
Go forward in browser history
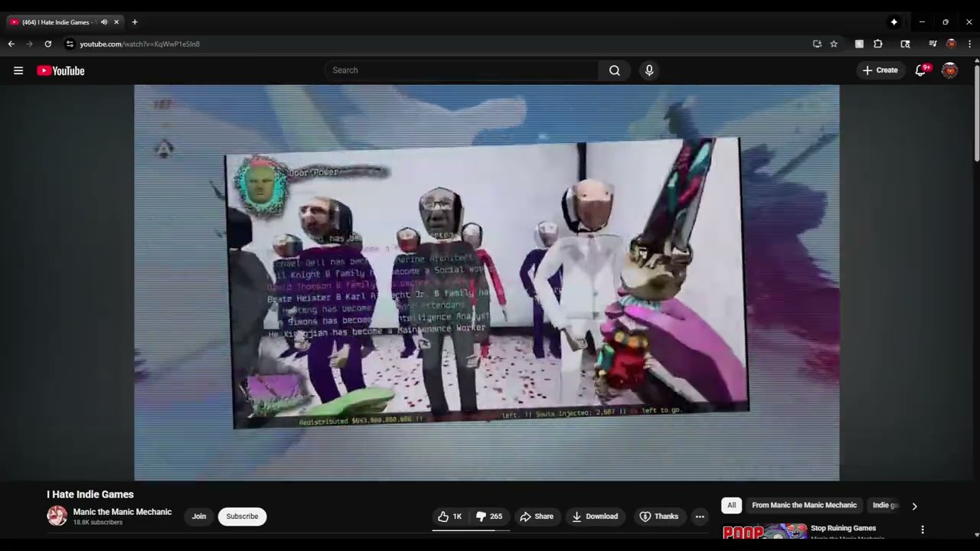[30, 44]
